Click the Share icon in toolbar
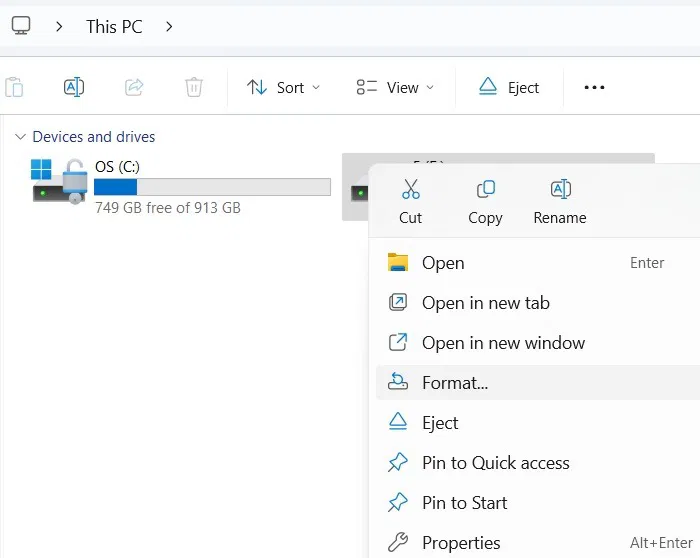The width and height of the screenshot is (700, 558). tap(134, 87)
